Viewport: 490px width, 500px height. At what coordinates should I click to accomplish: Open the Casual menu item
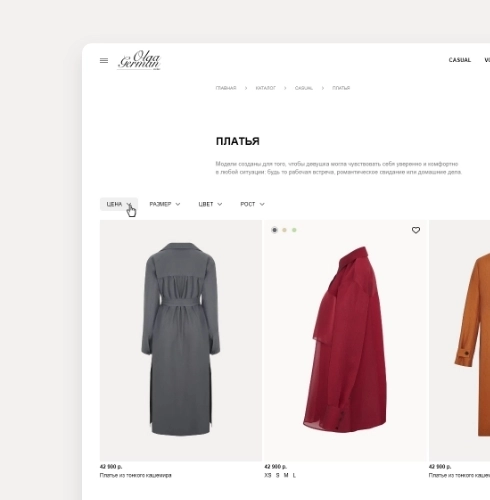[460, 60]
